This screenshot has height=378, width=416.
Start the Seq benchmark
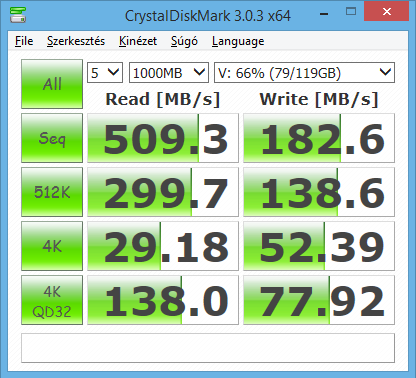(x=52, y=138)
